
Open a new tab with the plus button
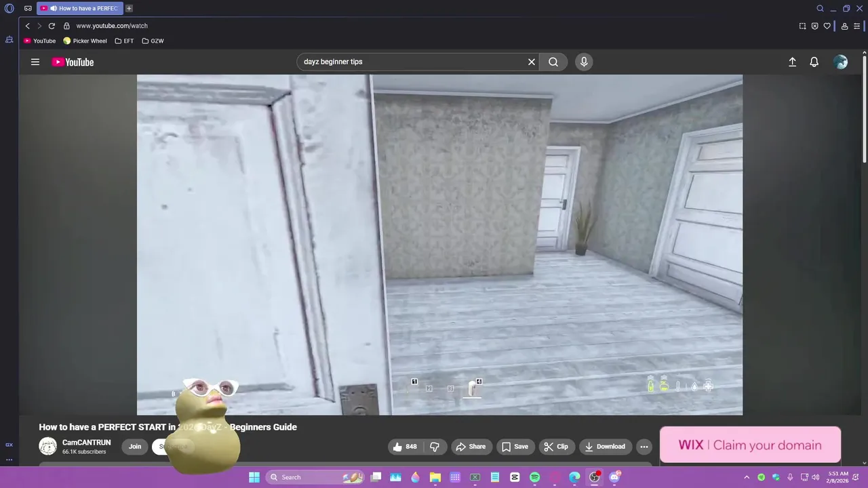tap(129, 9)
